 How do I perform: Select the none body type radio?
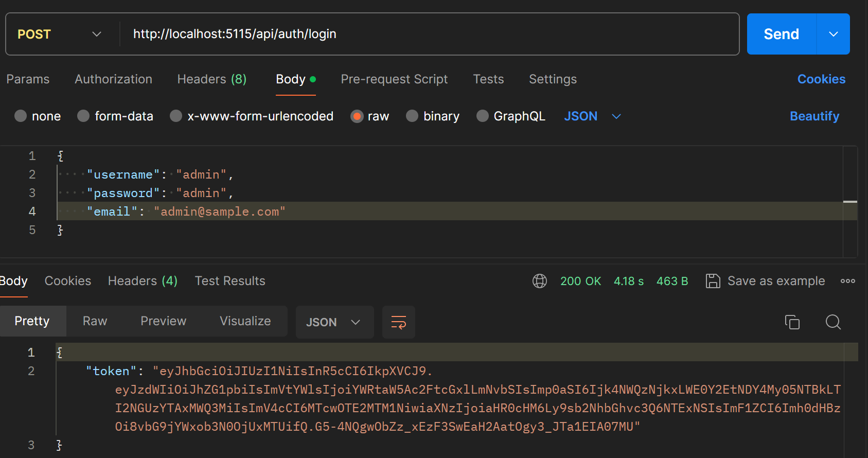[x=21, y=116]
